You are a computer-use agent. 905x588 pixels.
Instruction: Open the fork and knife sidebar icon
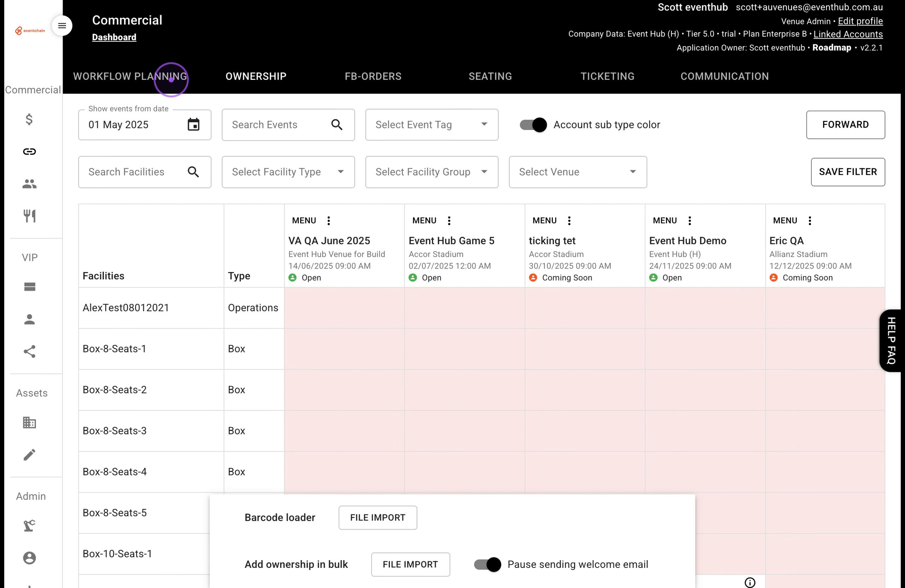click(x=29, y=216)
